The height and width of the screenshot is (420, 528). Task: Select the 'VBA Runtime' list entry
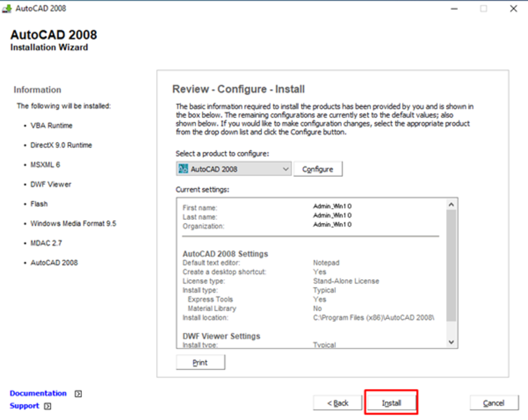tap(51, 125)
